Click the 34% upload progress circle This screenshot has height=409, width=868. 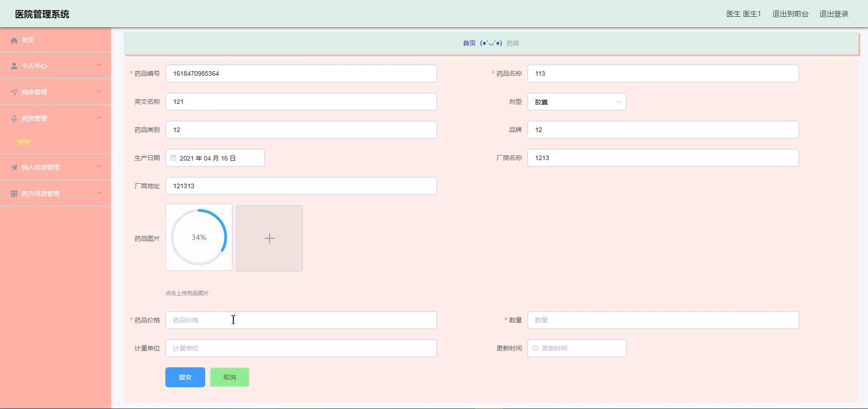click(x=199, y=237)
